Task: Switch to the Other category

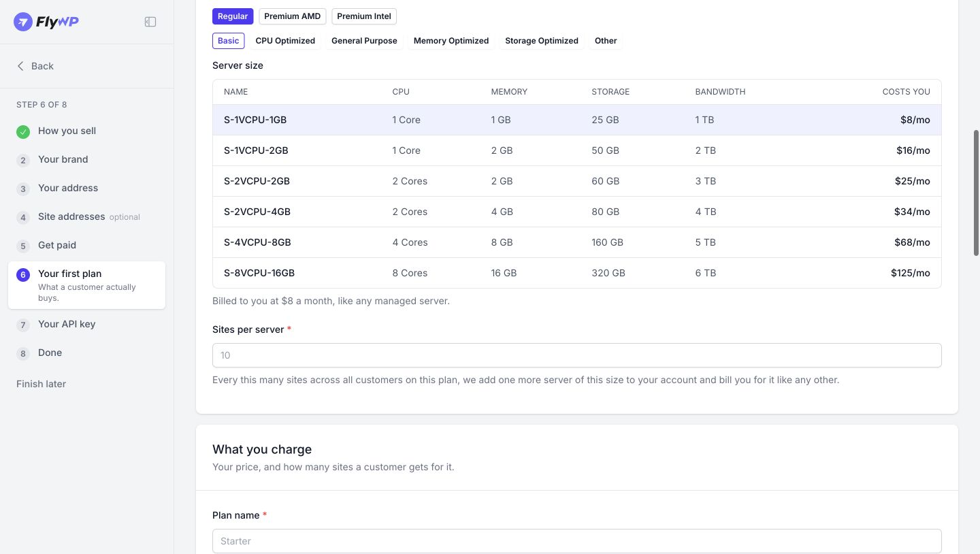Action: pos(606,41)
